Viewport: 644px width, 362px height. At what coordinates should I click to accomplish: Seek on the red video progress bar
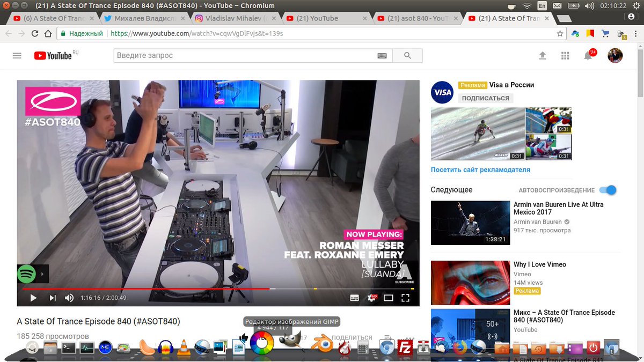click(x=218, y=289)
